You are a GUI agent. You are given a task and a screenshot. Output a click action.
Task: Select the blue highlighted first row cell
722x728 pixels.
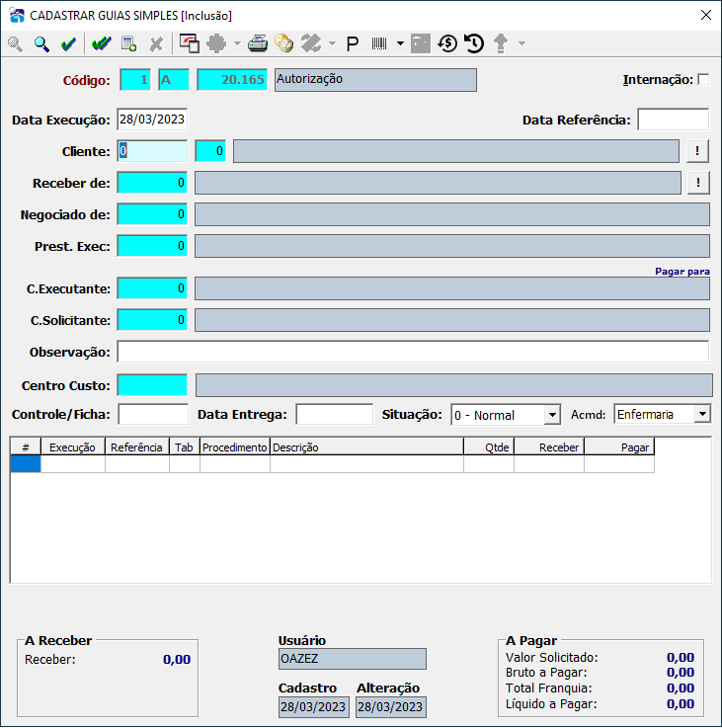26,464
